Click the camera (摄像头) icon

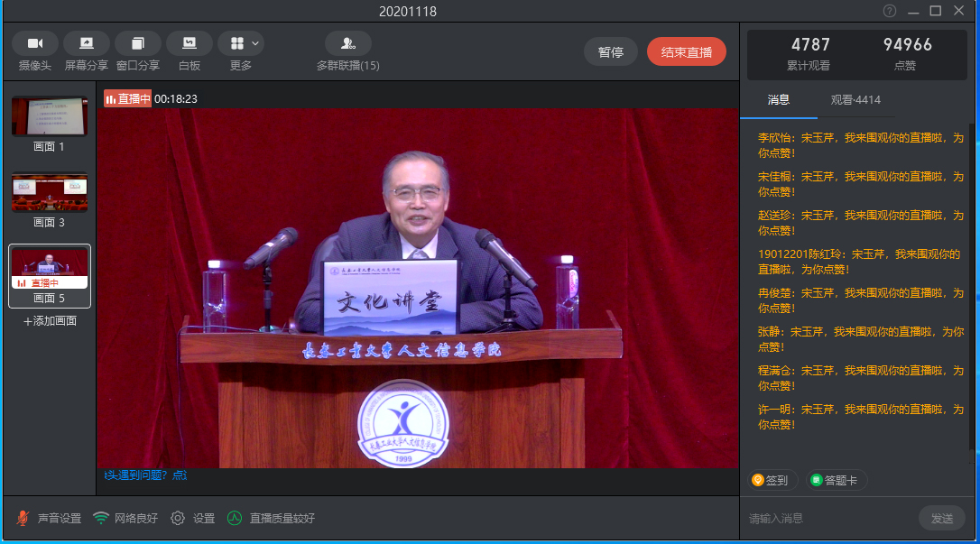pos(35,43)
